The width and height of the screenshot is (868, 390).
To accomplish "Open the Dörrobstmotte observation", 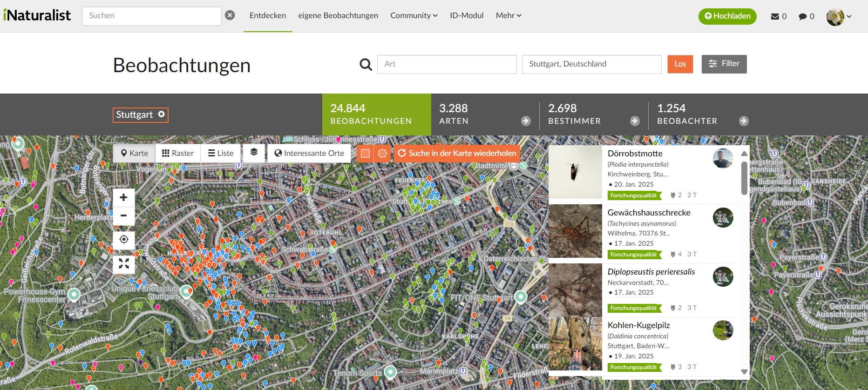I will point(635,154).
